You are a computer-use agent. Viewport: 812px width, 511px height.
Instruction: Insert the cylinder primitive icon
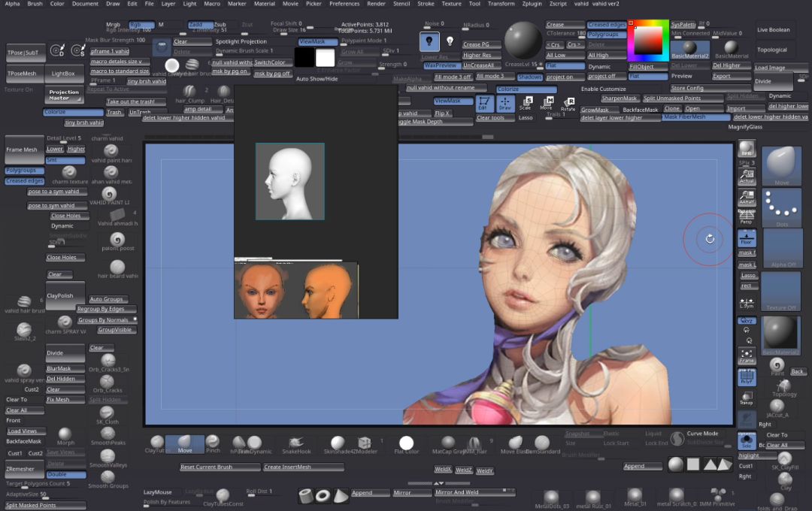[x=306, y=496]
